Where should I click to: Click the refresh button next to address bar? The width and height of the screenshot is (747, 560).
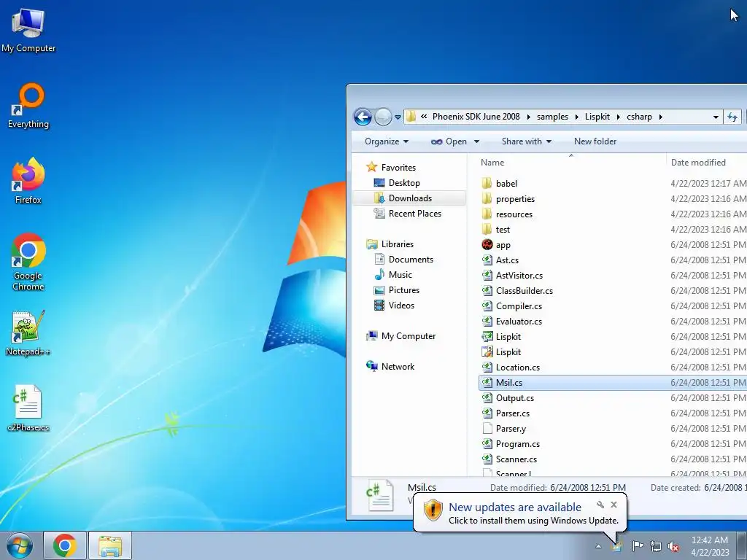tap(732, 117)
